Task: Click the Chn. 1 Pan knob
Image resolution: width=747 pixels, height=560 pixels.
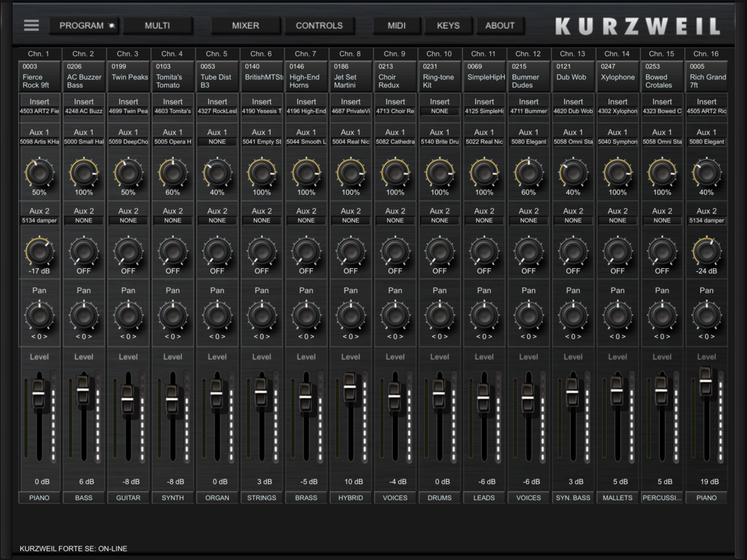Action: click(x=39, y=316)
